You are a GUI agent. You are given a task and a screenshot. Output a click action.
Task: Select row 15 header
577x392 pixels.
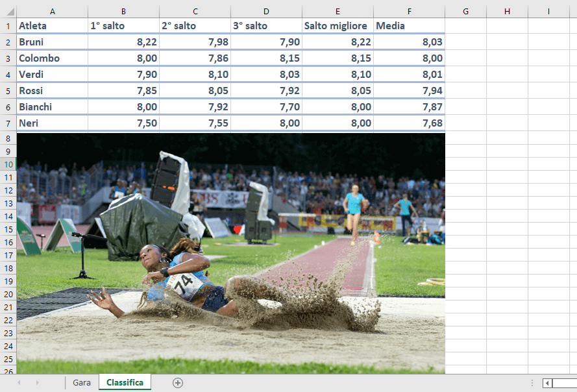[8, 229]
